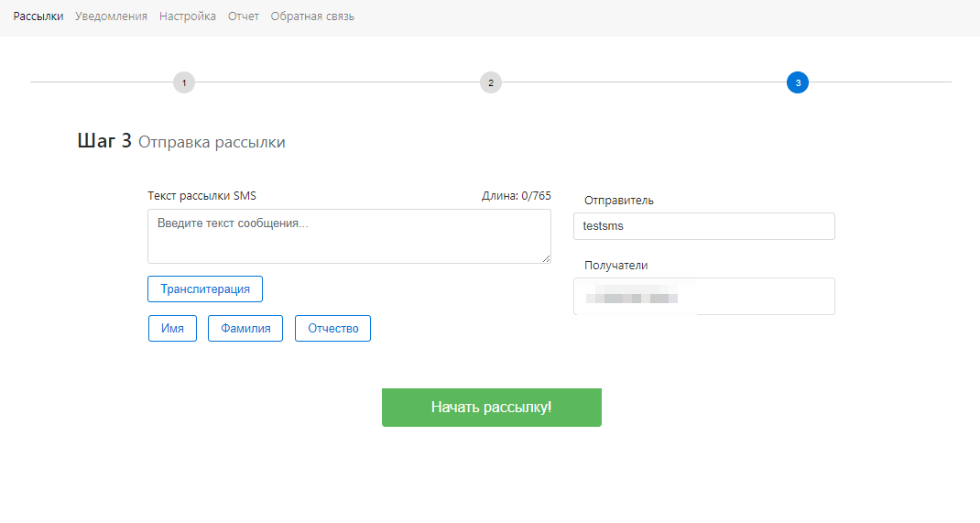Click the Получатели label
The height and width of the screenshot is (523, 980).
point(616,266)
